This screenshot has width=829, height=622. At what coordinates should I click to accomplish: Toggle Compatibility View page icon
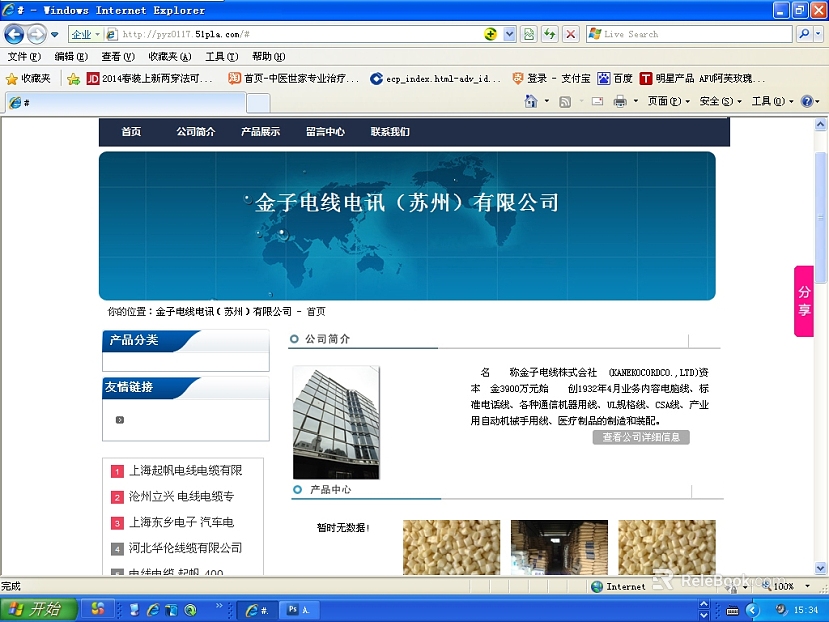pos(529,34)
